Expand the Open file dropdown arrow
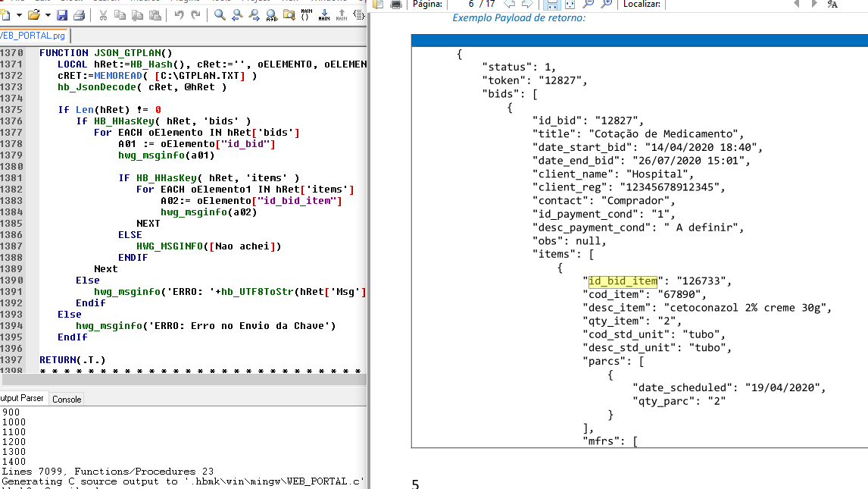The width and height of the screenshot is (868, 489). point(47,15)
